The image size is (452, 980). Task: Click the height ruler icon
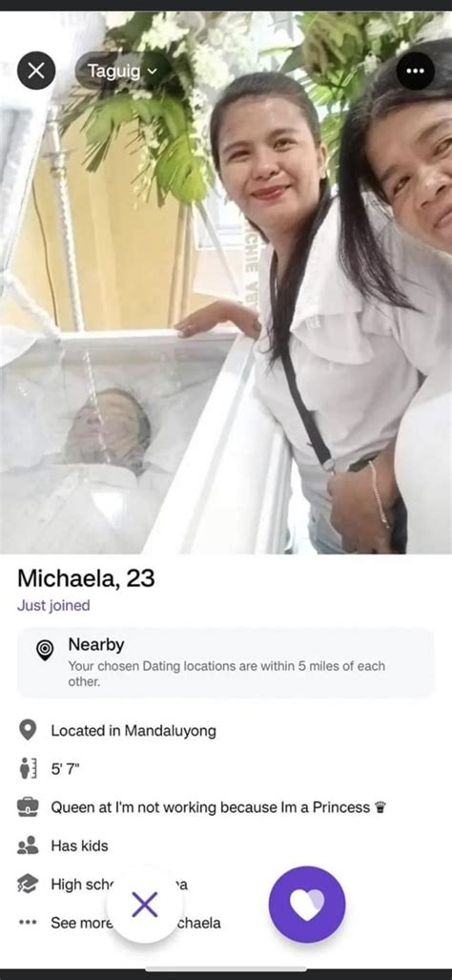(x=28, y=769)
